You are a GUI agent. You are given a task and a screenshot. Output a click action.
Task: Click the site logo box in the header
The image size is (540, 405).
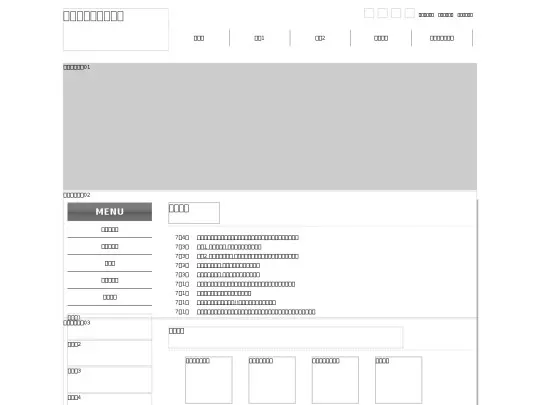[x=116, y=29]
